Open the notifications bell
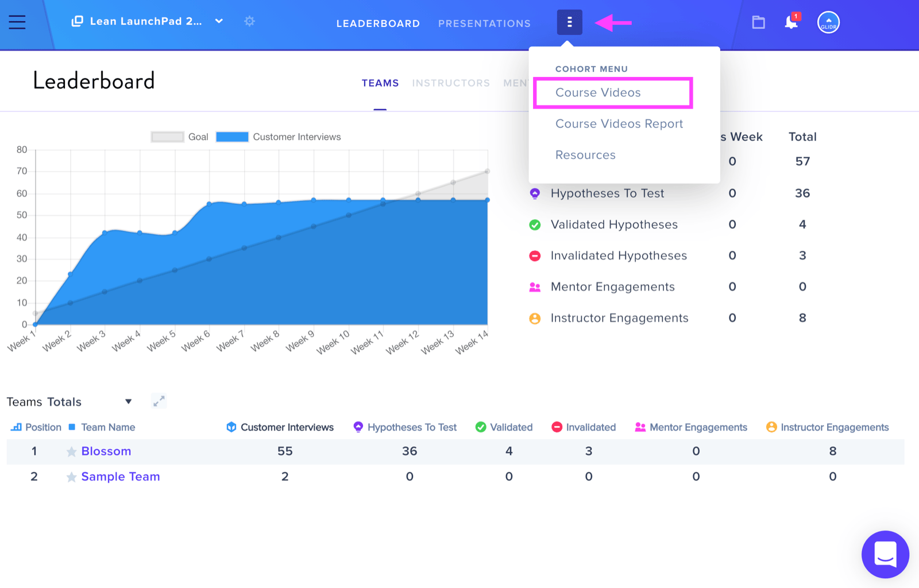 coord(791,22)
